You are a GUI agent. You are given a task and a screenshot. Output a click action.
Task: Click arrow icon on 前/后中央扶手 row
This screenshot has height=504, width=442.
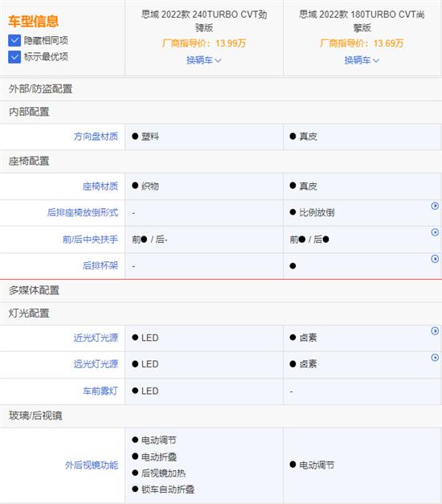tap(435, 232)
